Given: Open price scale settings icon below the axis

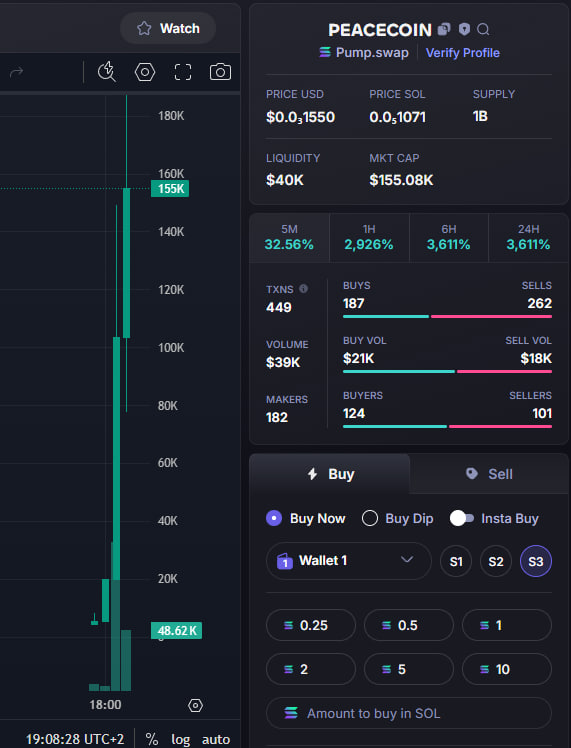Looking at the screenshot, I should coord(195,705).
